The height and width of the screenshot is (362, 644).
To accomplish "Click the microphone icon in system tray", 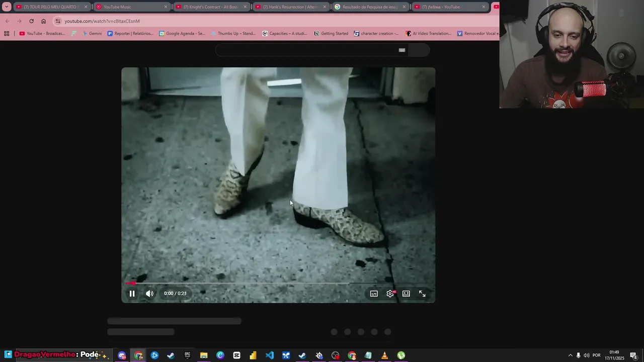I will 578,355.
